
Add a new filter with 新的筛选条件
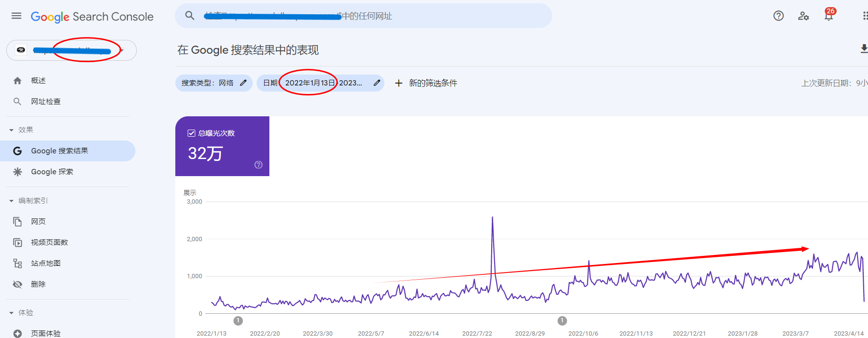426,83
